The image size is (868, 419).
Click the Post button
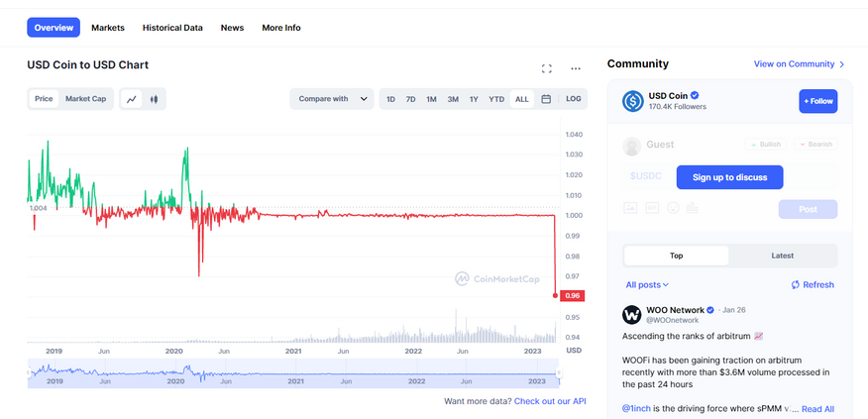tap(808, 209)
